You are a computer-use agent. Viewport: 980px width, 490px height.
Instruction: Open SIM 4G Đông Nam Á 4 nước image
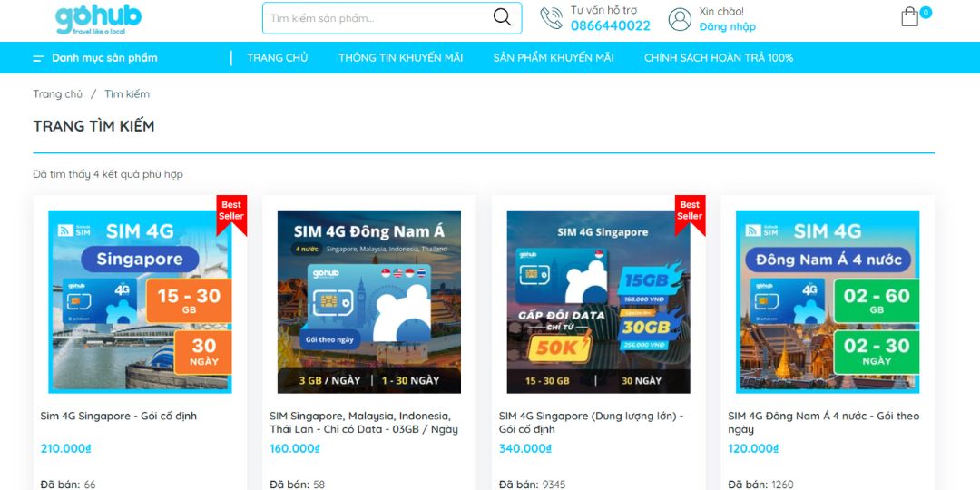click(x=828, y=302)
